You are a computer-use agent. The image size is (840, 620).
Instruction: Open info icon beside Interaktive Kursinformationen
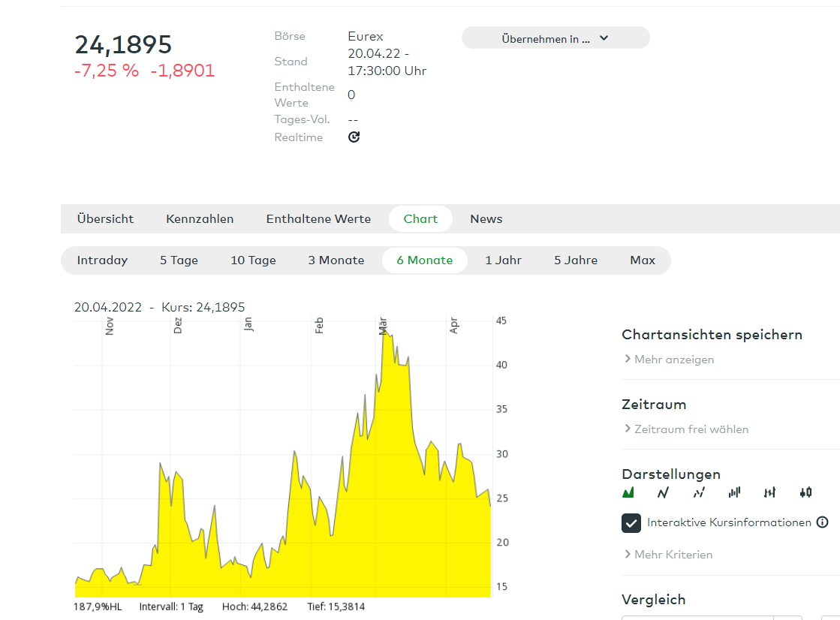coord(822,522)
